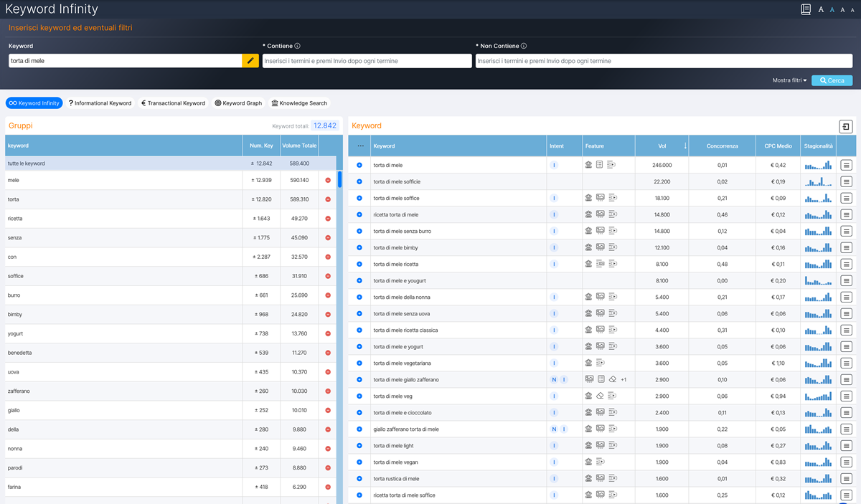Select the 'yogurt' group row
The height and width of the screenshot is (504, 861).
click(x=171, y=333)
